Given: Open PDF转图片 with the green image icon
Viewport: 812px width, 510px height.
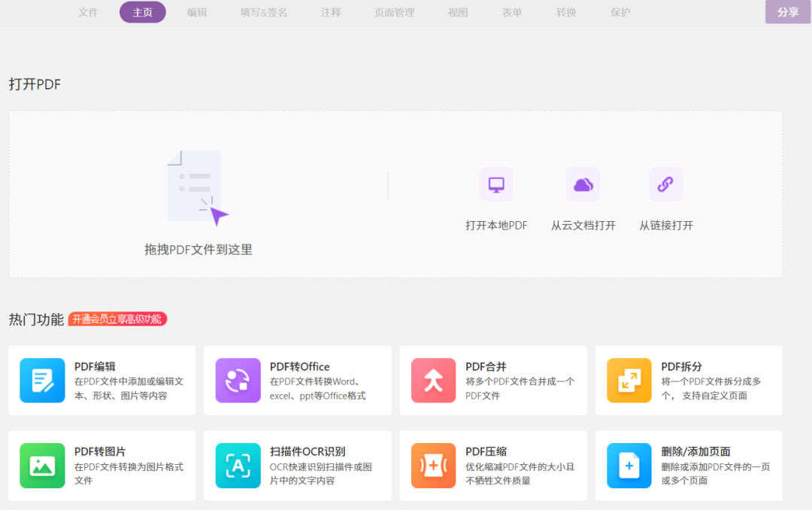Looking at the screenshot, I should [x=42, y=465].
